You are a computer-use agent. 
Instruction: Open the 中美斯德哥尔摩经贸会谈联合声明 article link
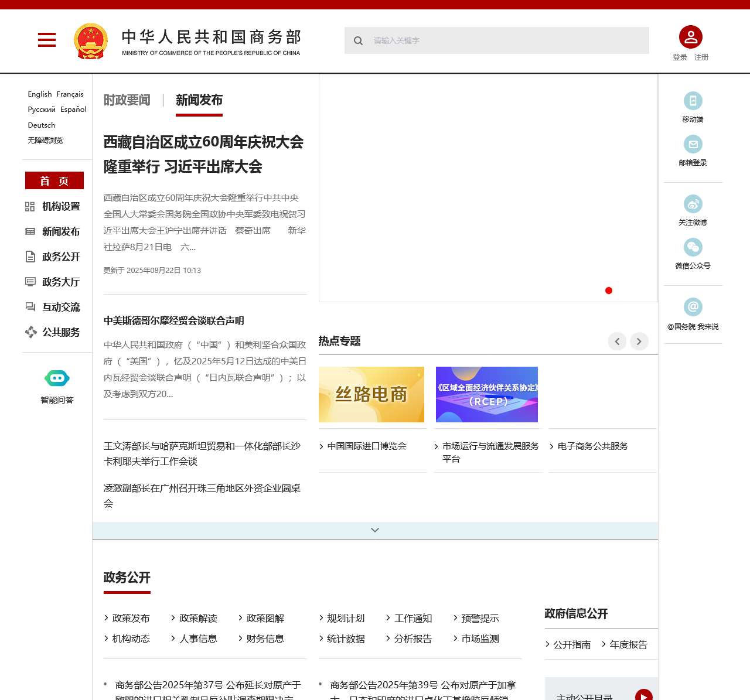pyautogui.click(x=174, y=320)
